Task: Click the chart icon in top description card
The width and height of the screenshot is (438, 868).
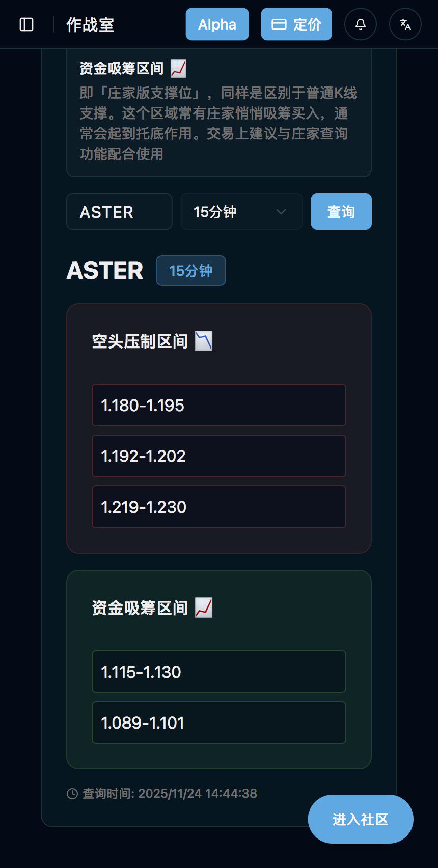Action: tap(178, 68)
